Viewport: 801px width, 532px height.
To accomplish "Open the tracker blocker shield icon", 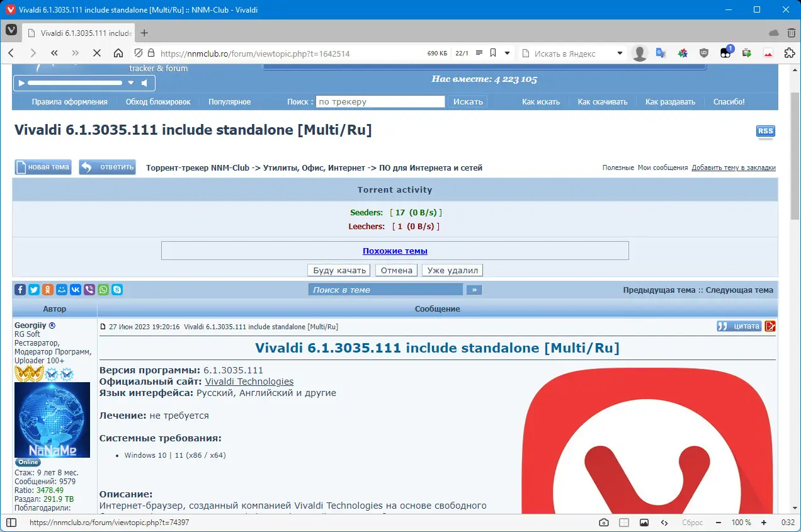I will click(139, 54).
